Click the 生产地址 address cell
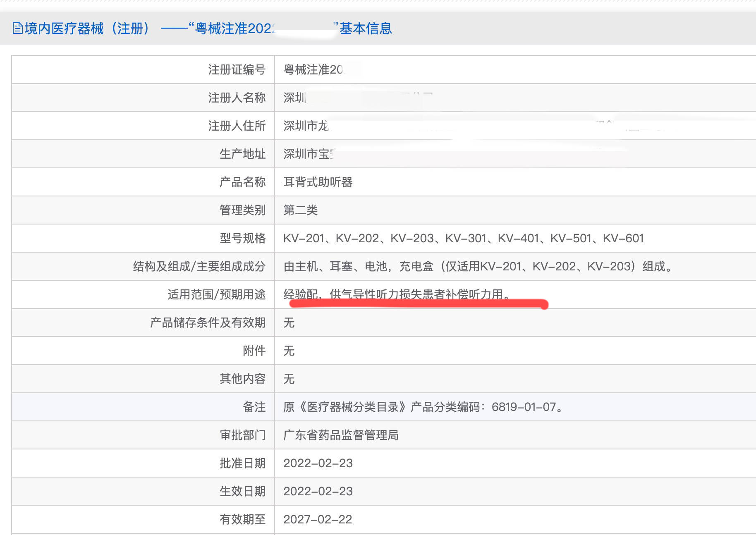The image size is (756, 535). pos(314,154)
